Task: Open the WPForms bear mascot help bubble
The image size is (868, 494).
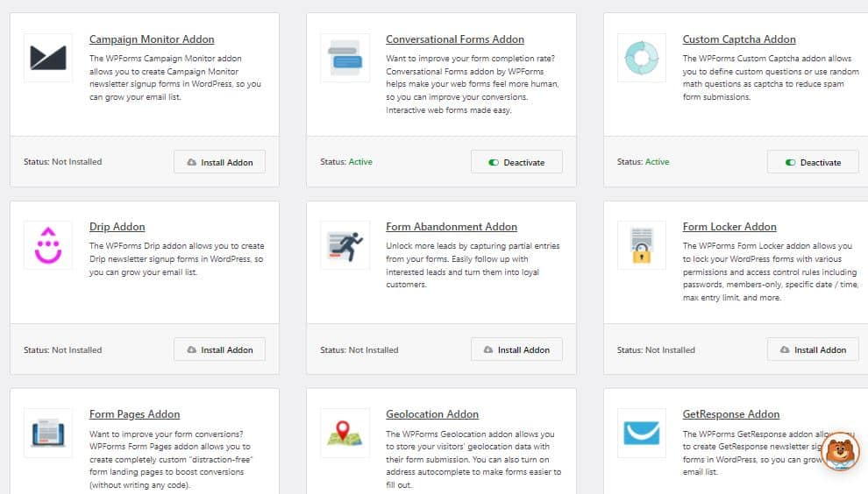Action: point(840,451)
